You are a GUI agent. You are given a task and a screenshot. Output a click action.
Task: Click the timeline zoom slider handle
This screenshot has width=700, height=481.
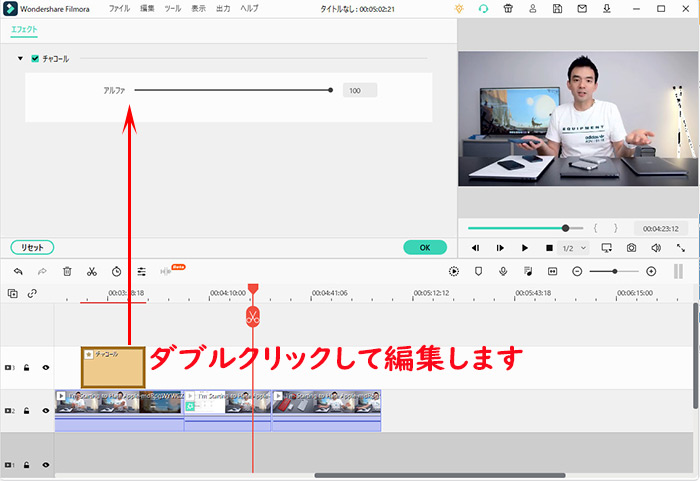[615, 271]
